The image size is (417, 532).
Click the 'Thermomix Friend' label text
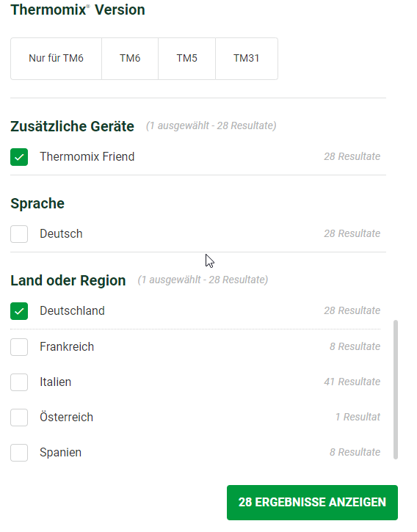click(x=87, y=157)
